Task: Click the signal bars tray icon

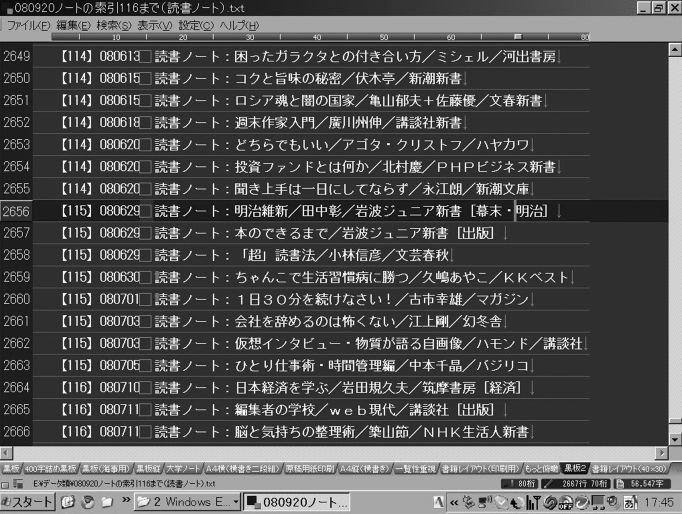Action: 532,503
